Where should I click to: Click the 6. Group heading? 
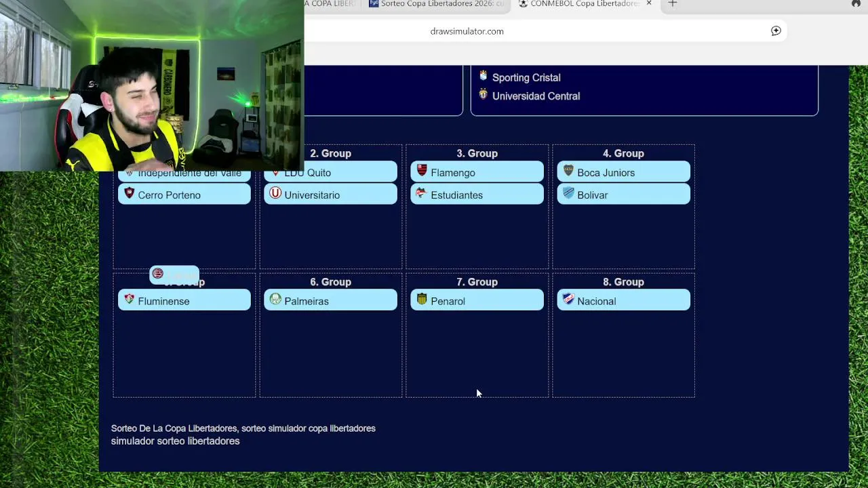coord(330,282)
